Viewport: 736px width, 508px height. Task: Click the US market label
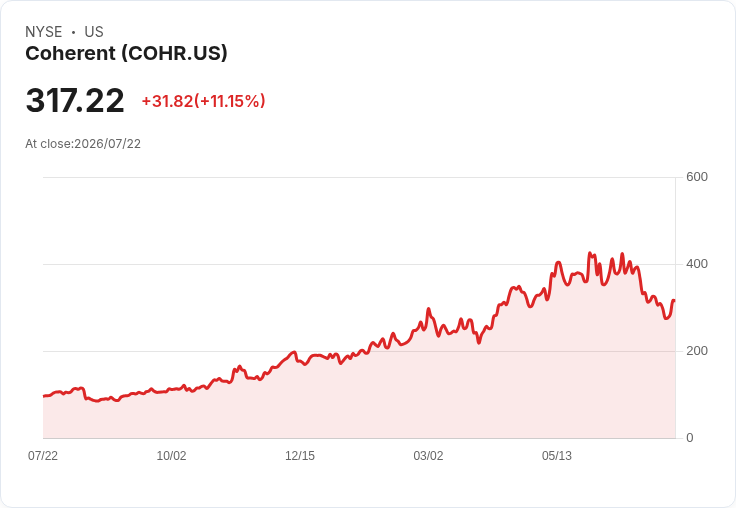[x=94, y=31]
